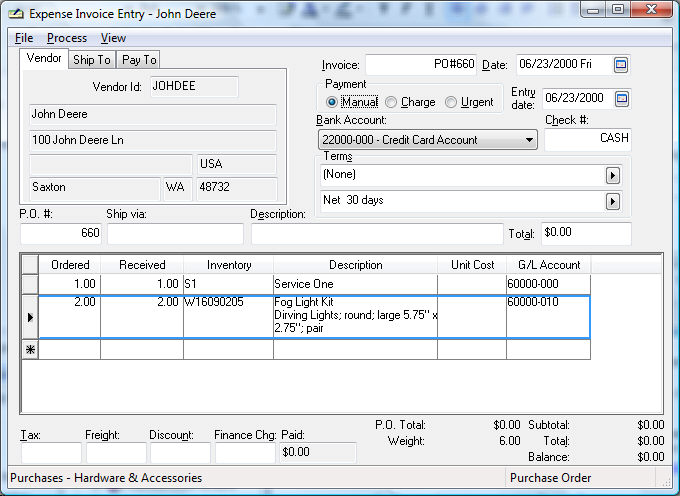
Task: Switch to the Vendor tab
Action: click(44, 59)
